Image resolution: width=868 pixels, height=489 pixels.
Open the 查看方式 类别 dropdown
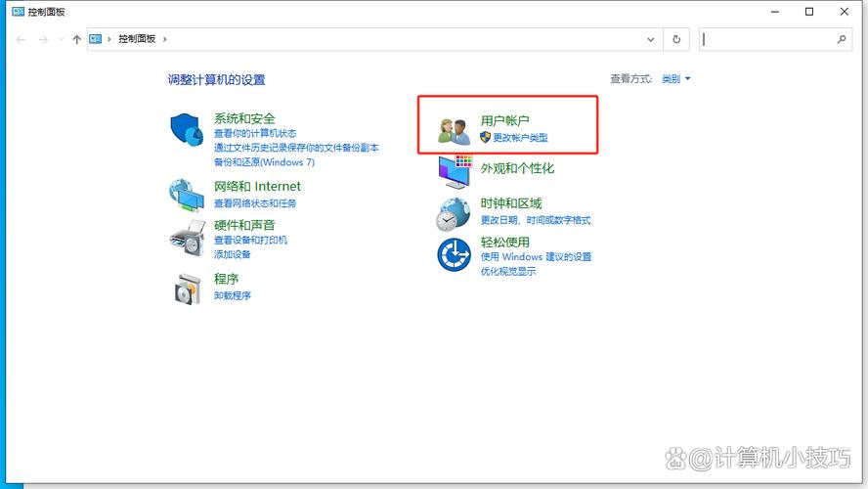pyautogui.click(x=675, y=79)
